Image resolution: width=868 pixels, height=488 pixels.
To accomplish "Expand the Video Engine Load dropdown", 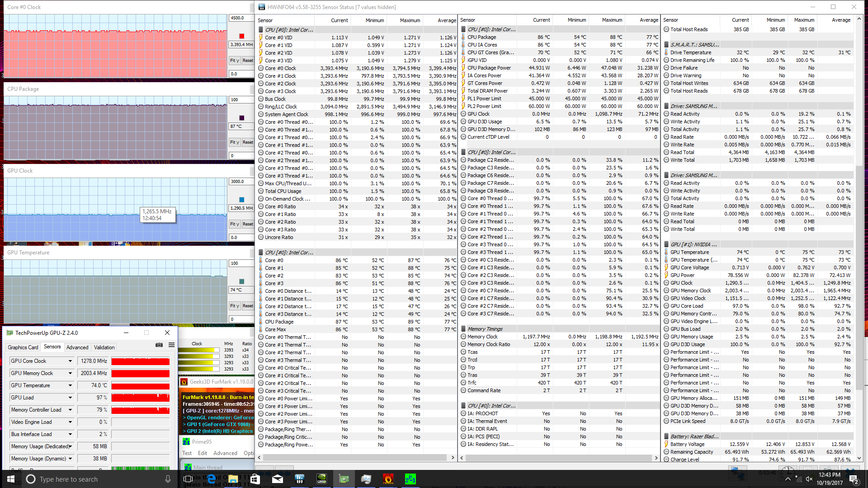I will [x=70, y=422].
